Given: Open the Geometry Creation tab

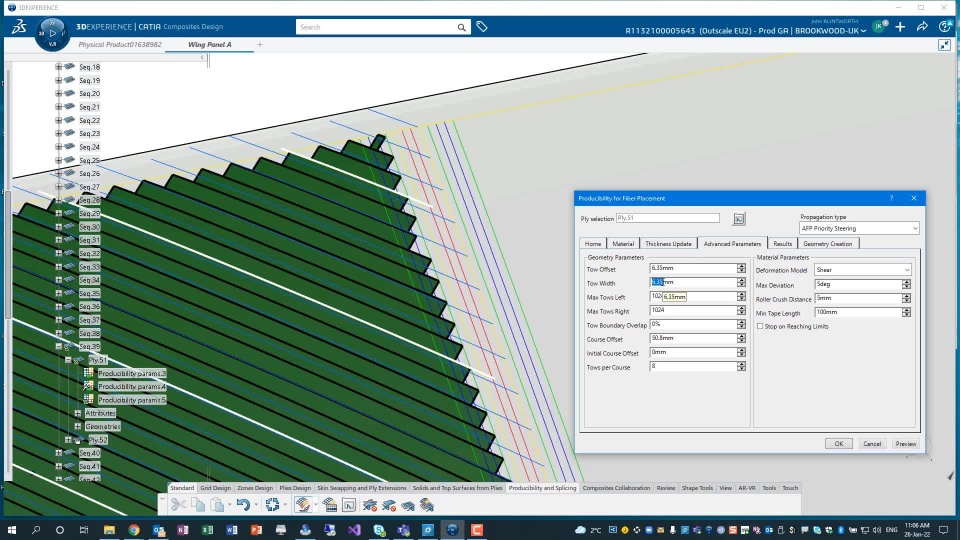Looking at the screenshot, I should pyautogui.click(x=828, y=244).
